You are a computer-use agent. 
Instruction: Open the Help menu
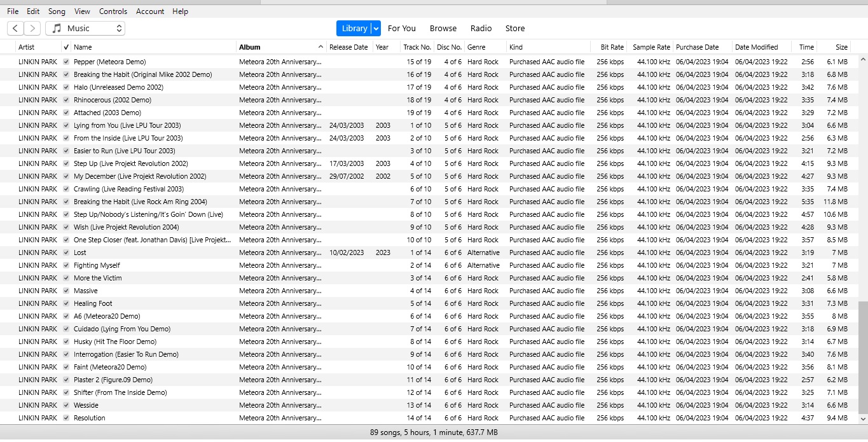(181, 11)
